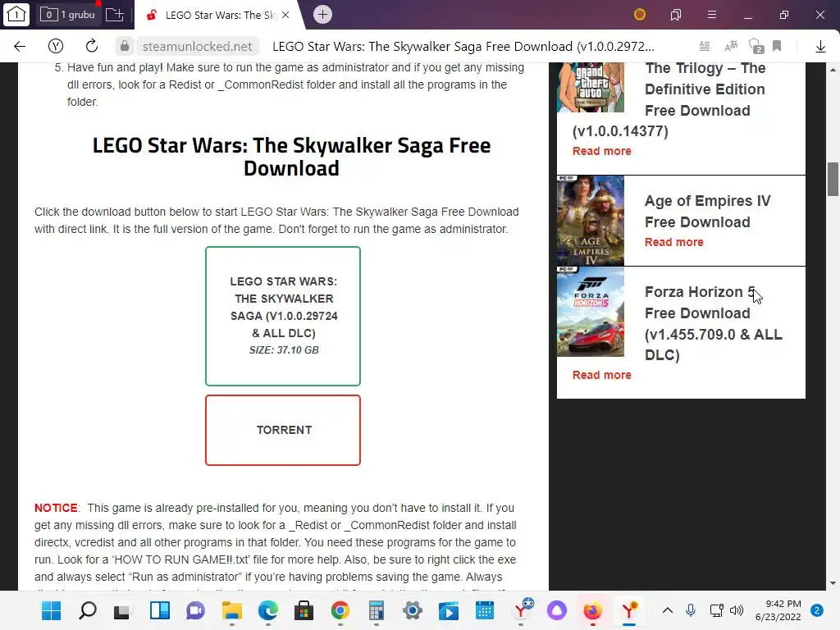
Task: Click the Age of Empires IV cover image
Action: pyautogui.click(x=591, y=221)
